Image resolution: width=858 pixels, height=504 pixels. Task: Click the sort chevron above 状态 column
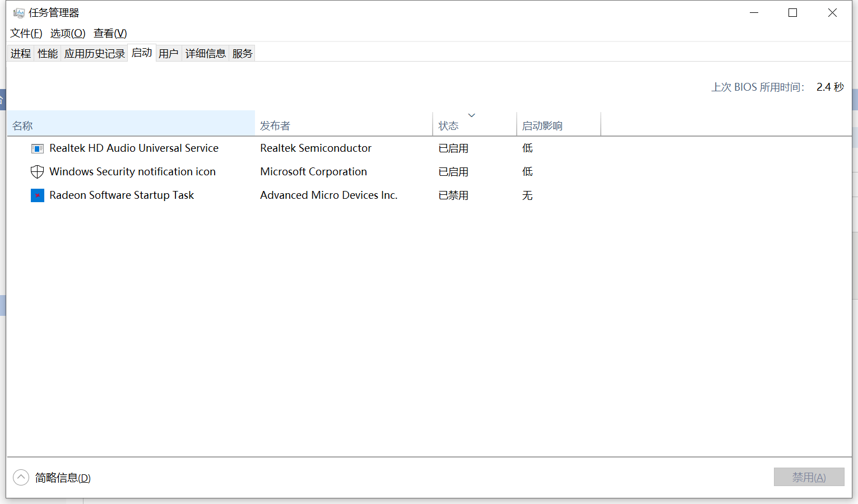(x=472, y=115)
